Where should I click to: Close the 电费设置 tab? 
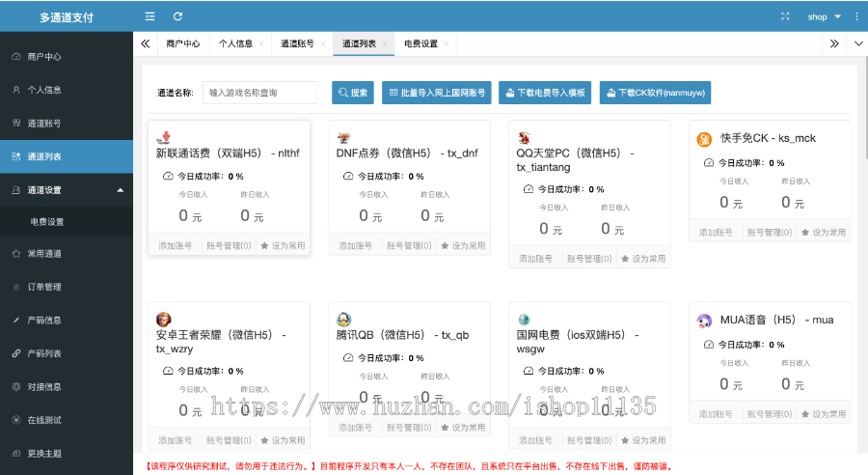pos(447,43)
